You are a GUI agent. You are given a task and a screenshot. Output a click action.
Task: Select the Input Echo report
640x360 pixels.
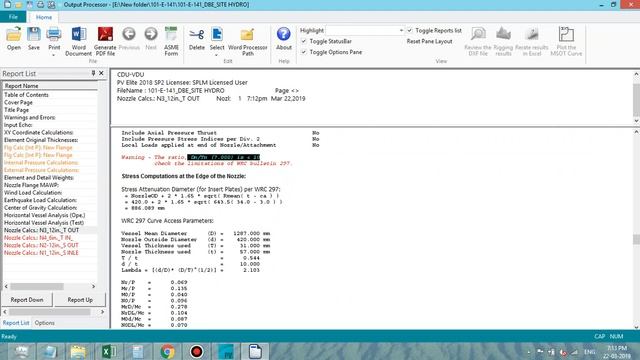click(x=18, y=125)
